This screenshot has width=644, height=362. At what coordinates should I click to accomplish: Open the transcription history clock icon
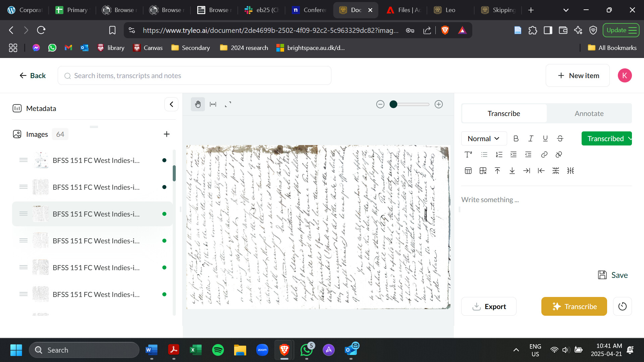click(x=622, y=306)
